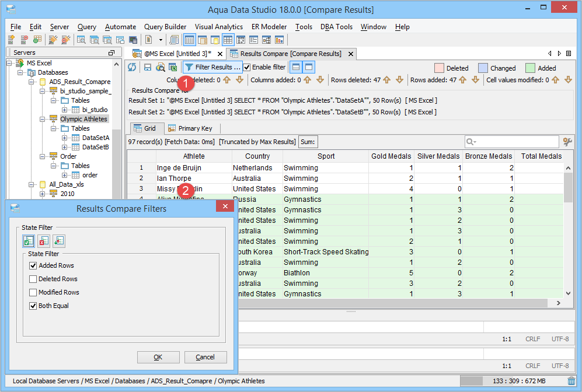Expand the DataSetA table node

(64, 138)
